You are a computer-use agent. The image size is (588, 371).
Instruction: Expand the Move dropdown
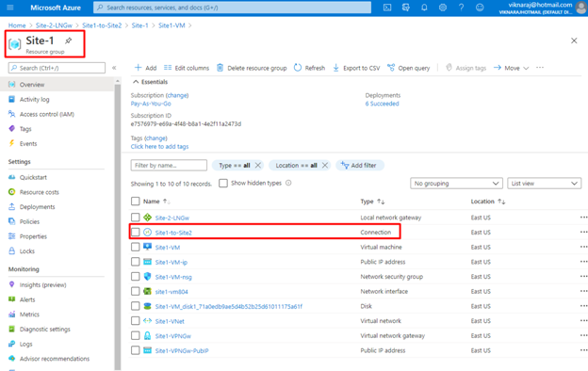point(511,68)
